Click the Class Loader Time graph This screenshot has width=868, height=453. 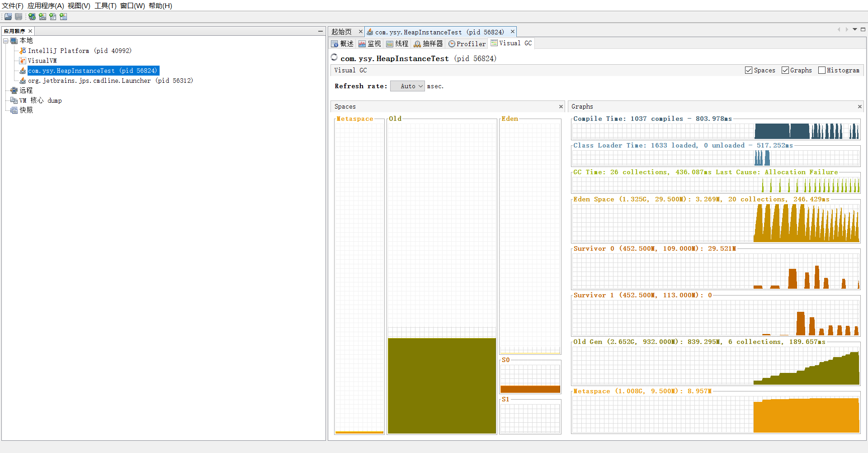pos(716,158)
